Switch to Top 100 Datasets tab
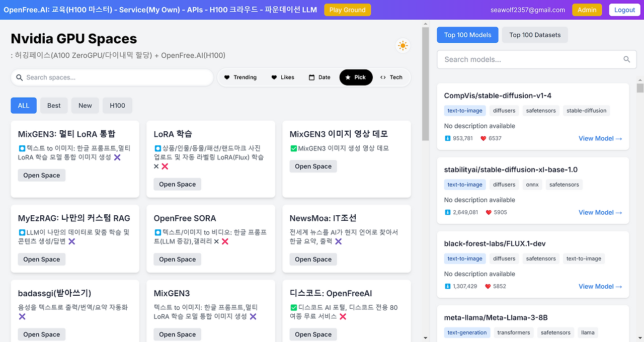The width and height of the screenshot is (644, 342). pos(535,35)
